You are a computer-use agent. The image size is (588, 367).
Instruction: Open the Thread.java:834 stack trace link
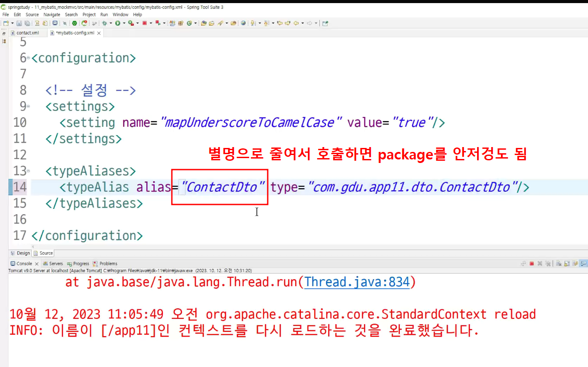[357, 282]
